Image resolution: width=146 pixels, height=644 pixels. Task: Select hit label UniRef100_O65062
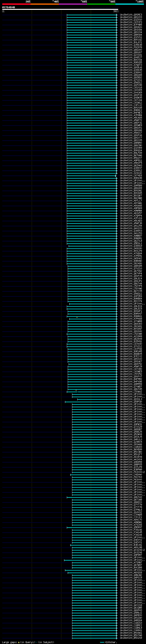tap(131, 259)
